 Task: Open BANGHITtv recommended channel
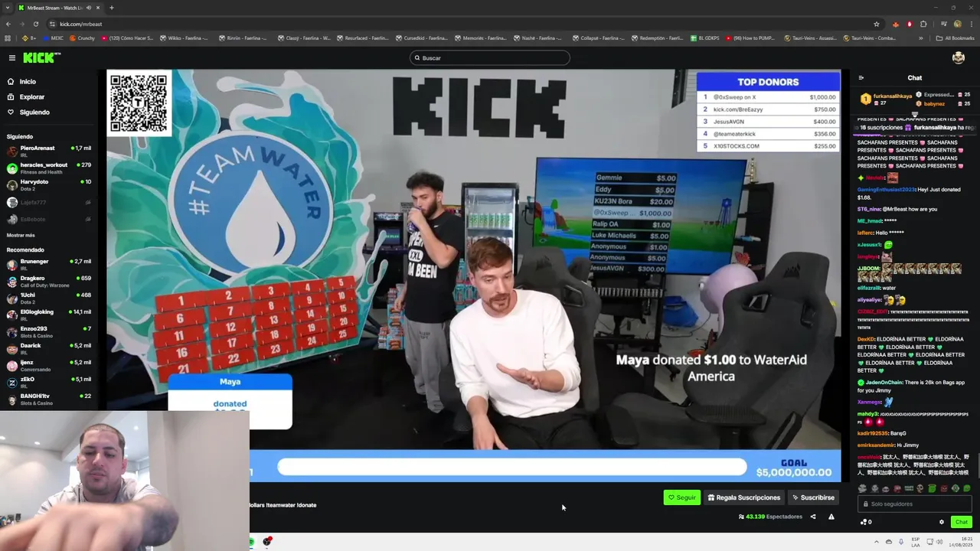click(49, 399)
